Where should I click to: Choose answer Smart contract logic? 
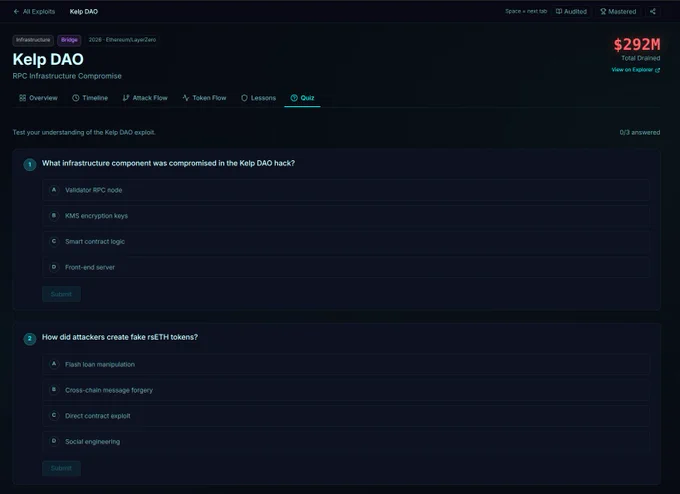[x=346, y=242]
